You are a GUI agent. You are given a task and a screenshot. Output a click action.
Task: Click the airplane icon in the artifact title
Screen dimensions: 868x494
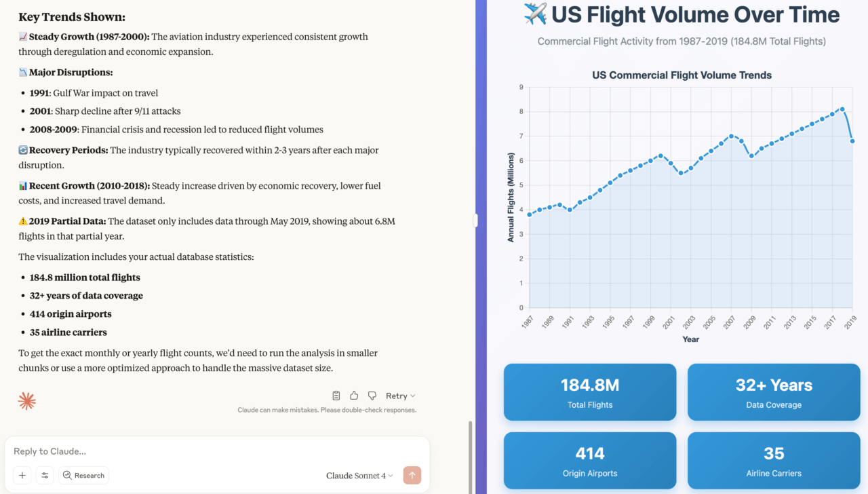[536, 14]
